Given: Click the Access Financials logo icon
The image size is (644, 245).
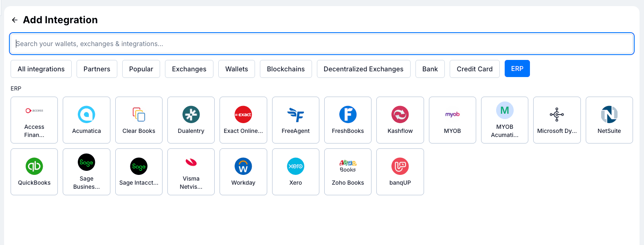Looking at the screenshot, I should tap(34, 110).
